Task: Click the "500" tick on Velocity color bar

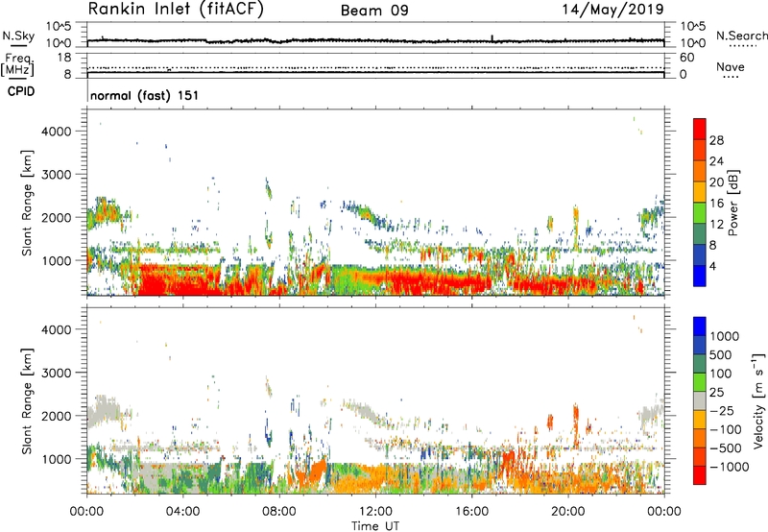Action: (721, 355)
